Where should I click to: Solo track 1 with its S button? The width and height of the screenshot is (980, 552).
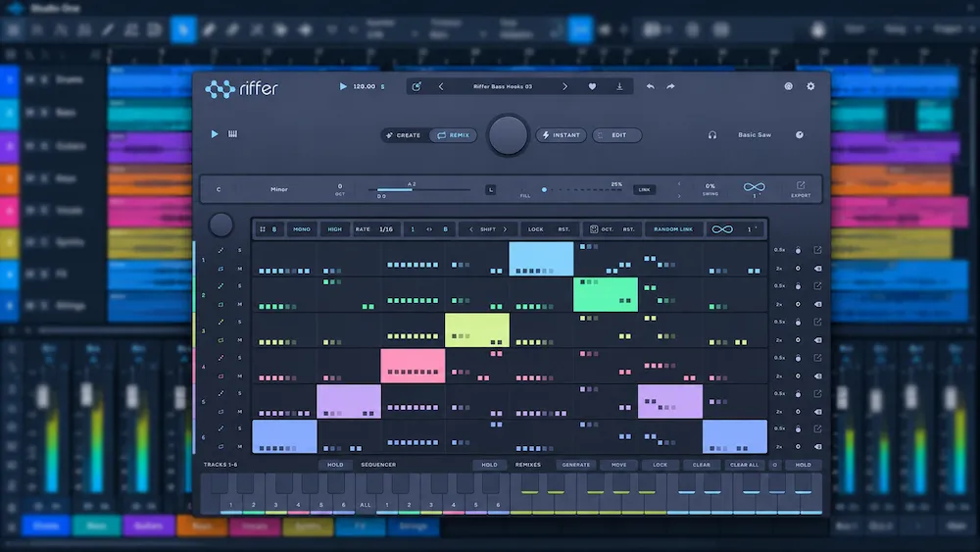[x=239, y=250]
